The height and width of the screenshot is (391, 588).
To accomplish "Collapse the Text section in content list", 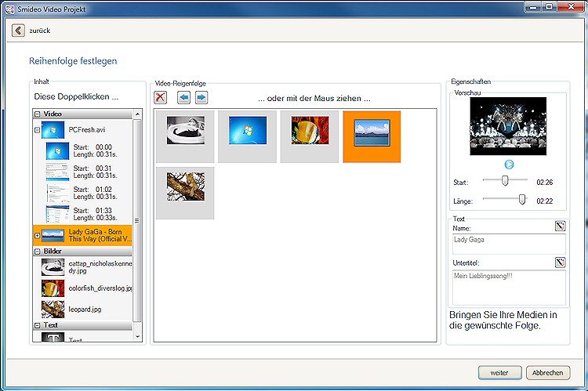I will [x=37, y=325].
